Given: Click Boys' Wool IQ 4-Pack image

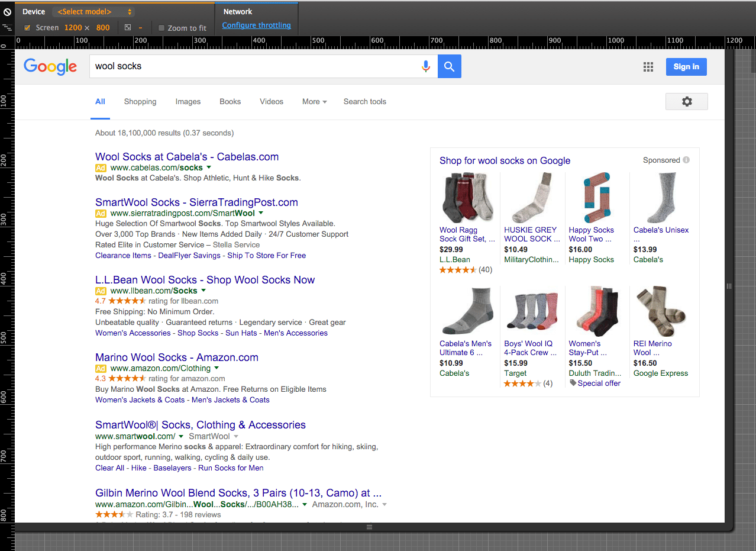Looking at the screenshot, I should [532, 311].
